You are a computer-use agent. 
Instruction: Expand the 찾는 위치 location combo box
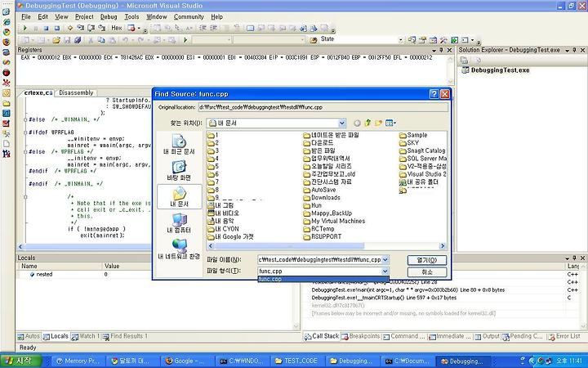(x=342, y=123)
